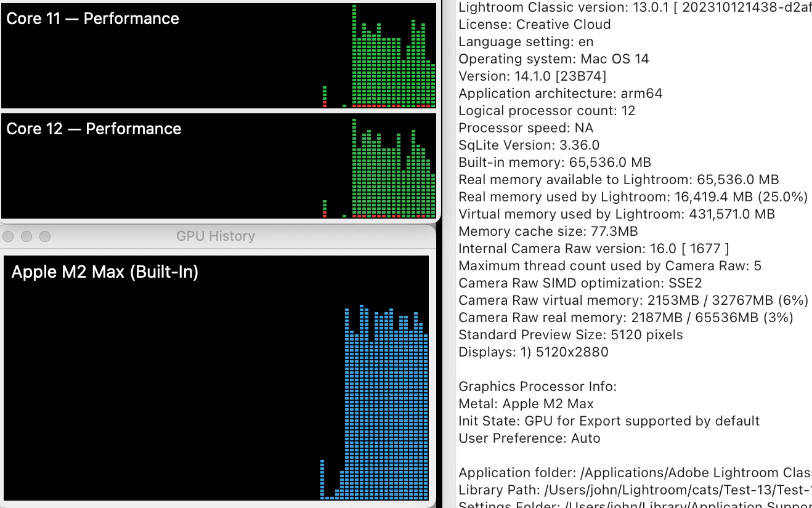The height and width of the screenshot is (508, 812).
Task: Select the Internal Camera Raw version line
Action: 595,249
